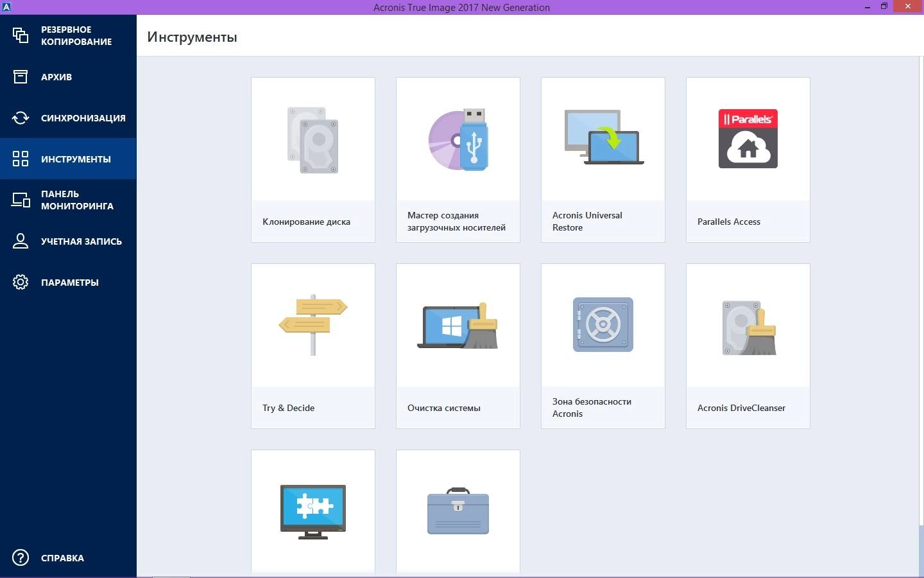Click the Acronis app icon in title bar
This screenshot has height=578, width=924.
point(6,7)
